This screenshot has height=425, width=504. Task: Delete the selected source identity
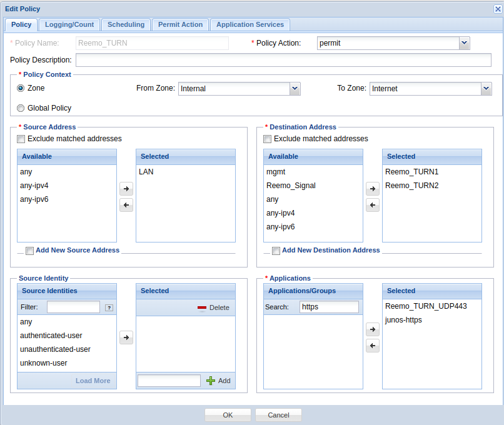click(213, 307)
